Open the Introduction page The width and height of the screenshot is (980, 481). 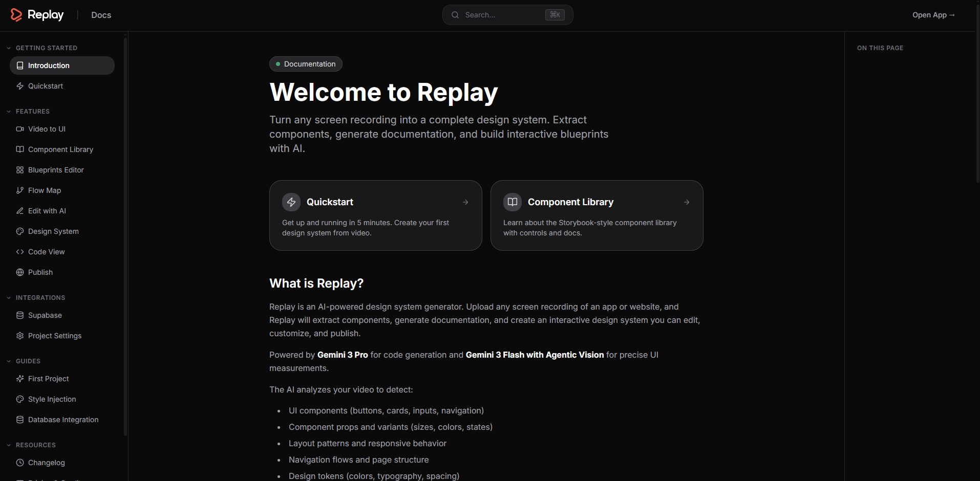pos(62,65)
